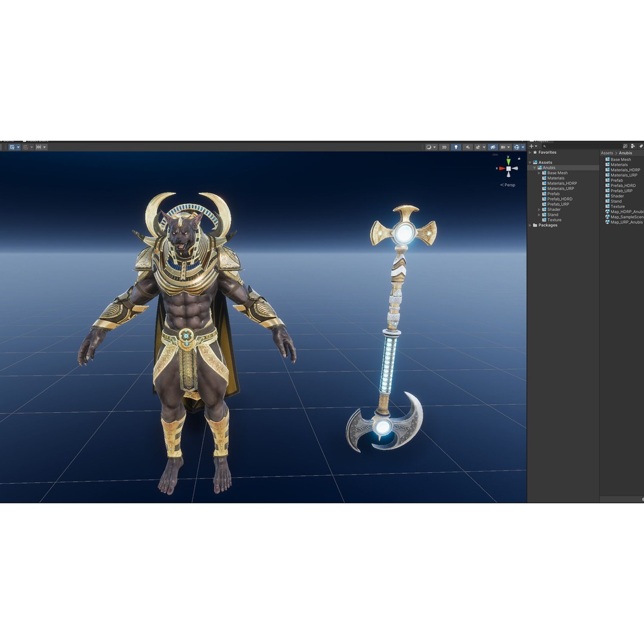Click the Search by Label tag icon
644x644 pixels.
pos(641,146)
